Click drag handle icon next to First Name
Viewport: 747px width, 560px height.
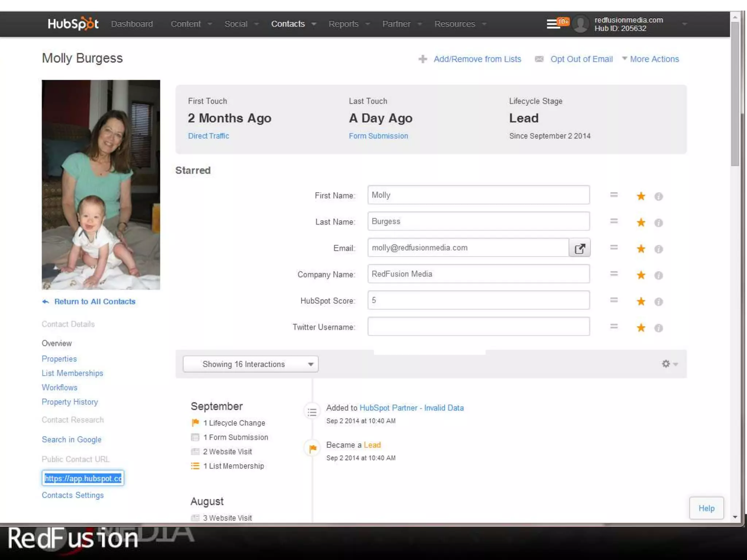(x=614, y=195)
